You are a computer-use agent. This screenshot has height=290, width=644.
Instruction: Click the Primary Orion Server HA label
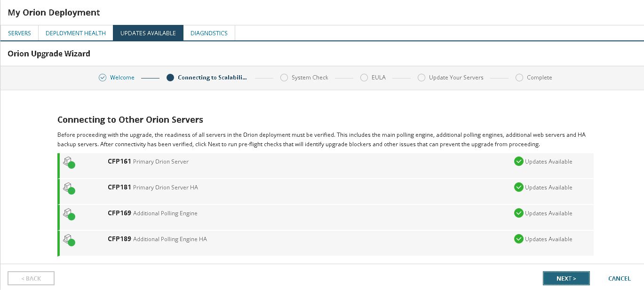(166, 188)
